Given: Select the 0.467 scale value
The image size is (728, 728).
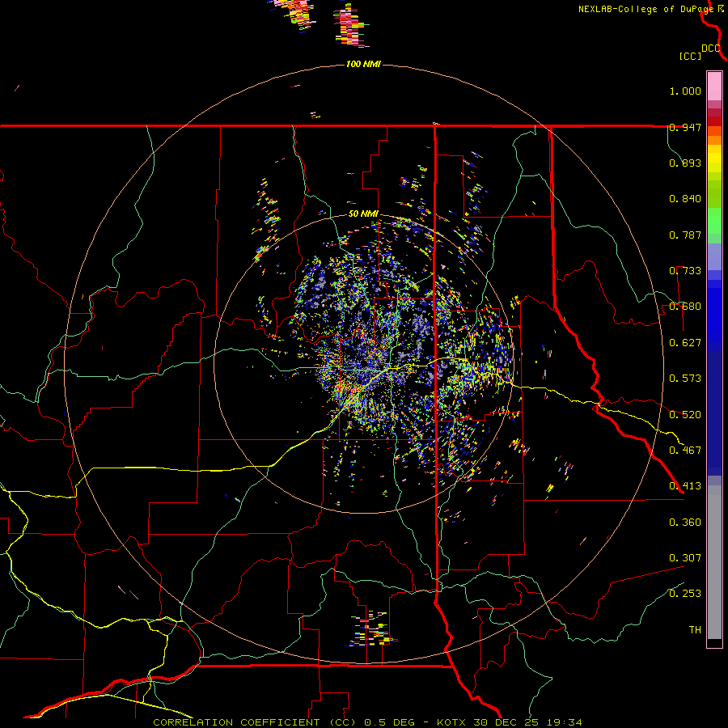Looking at the screenshot, I should tap(685, 451).
